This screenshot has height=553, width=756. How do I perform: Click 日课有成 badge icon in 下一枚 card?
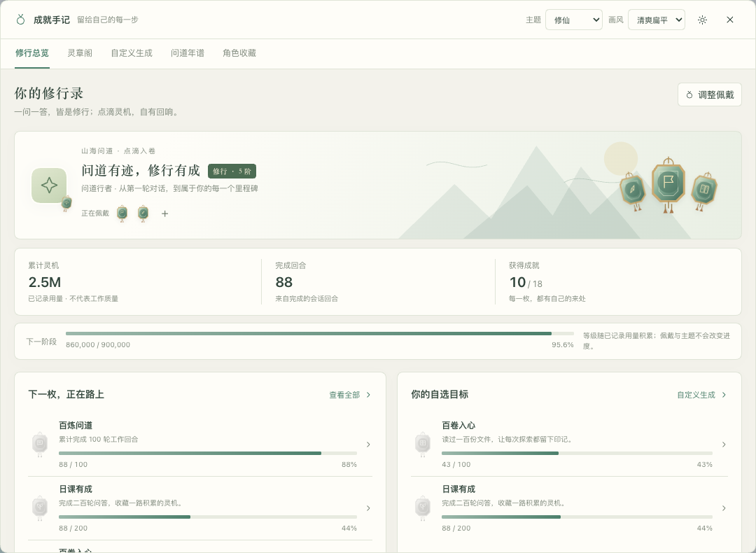coord(39,507)
